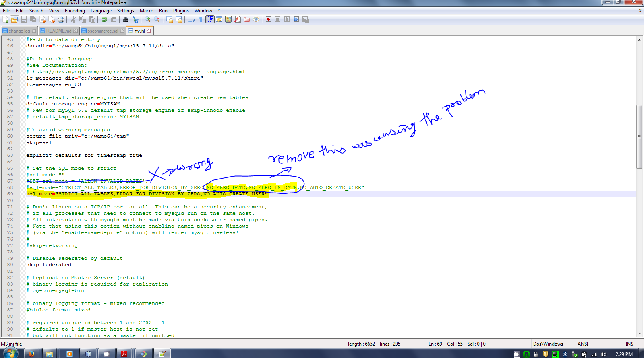Enable synchronized vertical scrolling

pyautogui.click(x=170, y=19)
